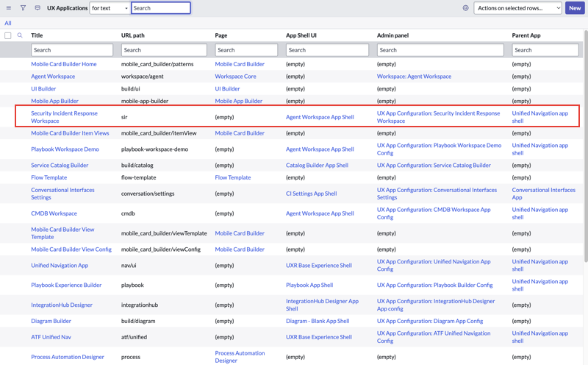Open 'Actions on selected rows' dropdown
Viewport: 588px width, 365px height.
(518, 8)
